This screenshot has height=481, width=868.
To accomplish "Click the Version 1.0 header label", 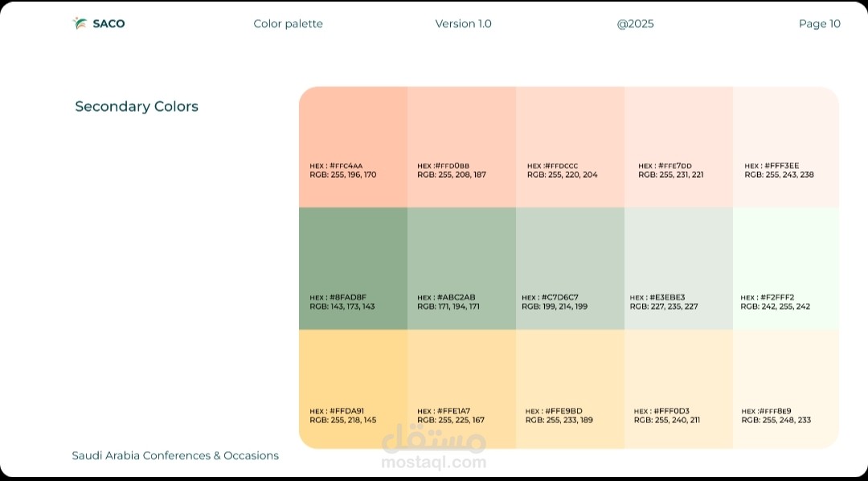I will pyautogui.click(x=463, y=24).
